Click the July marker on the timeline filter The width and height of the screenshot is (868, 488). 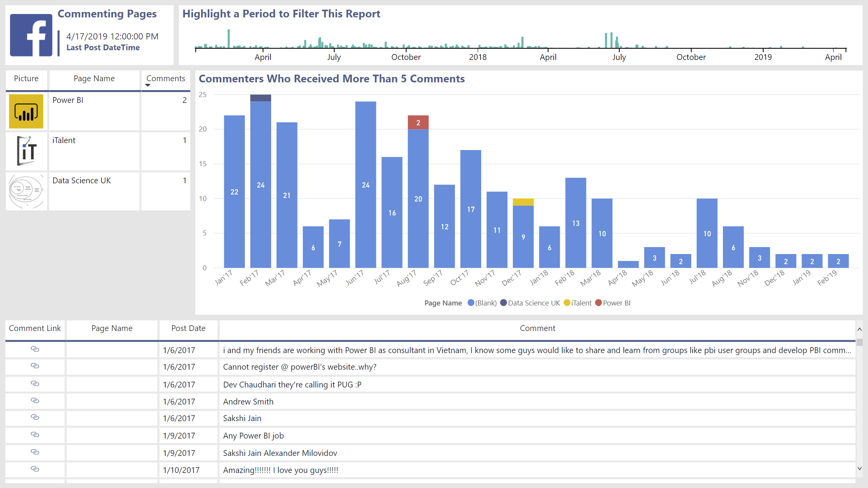334,57
